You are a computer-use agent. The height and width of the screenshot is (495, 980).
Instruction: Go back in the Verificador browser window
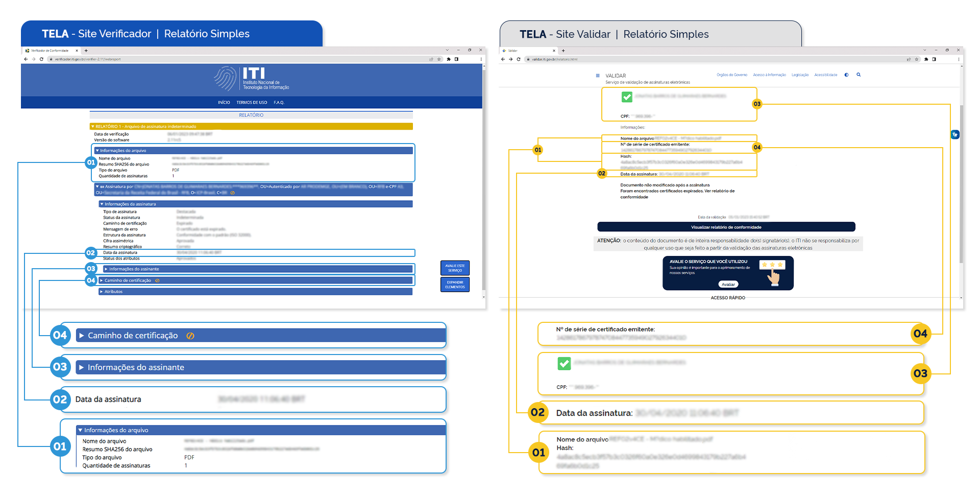pyautogui.click(x=26, y=59)
